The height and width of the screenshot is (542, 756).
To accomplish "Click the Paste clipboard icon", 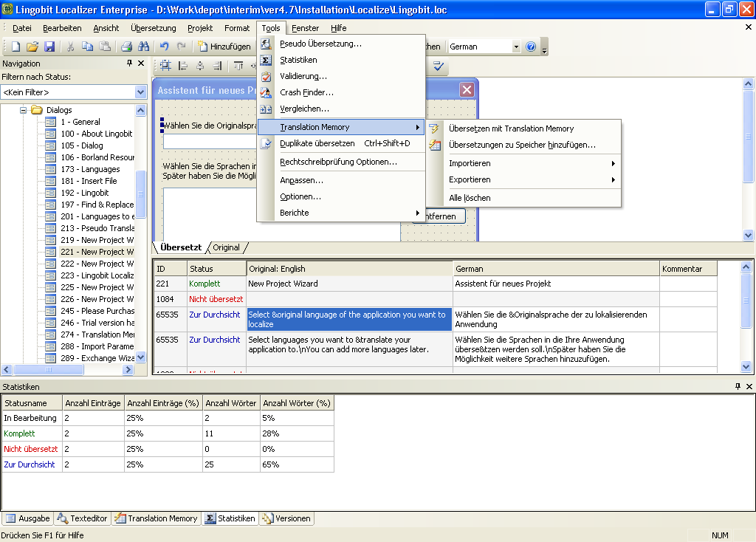I will 105,47.
